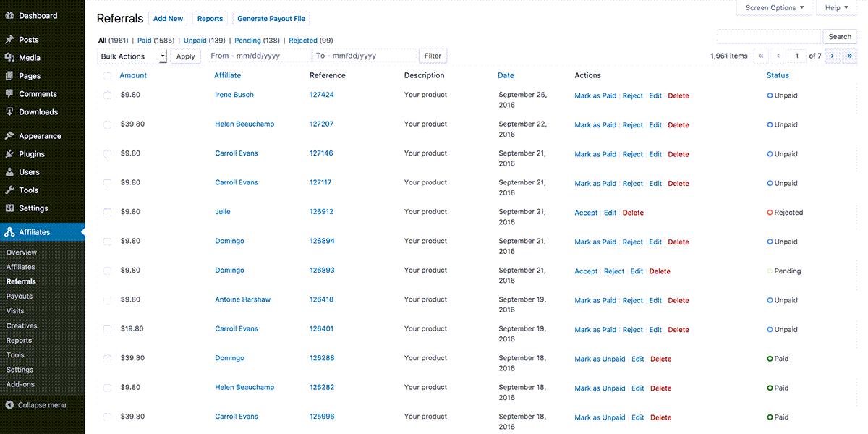Mark referral 127207 as Paid
Image resolution: width=868 pixels, height=434 pixels.
tap(595, 125)
